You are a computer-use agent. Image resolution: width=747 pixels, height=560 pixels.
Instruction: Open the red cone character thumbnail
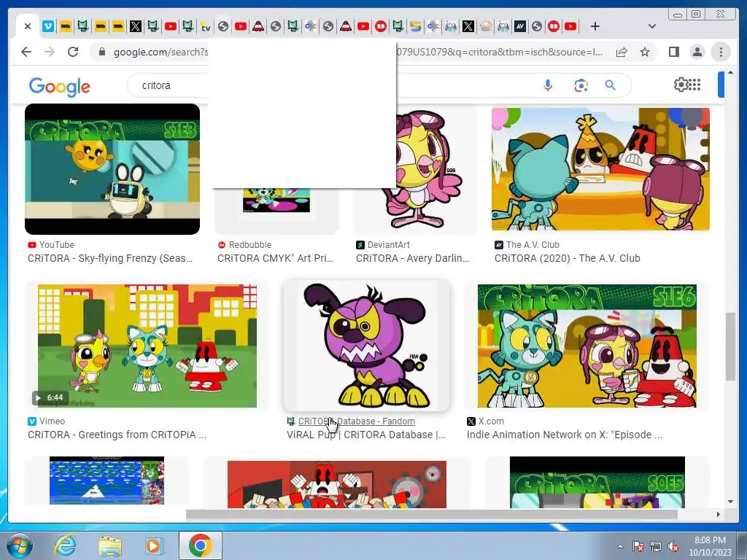coord(337,483)
